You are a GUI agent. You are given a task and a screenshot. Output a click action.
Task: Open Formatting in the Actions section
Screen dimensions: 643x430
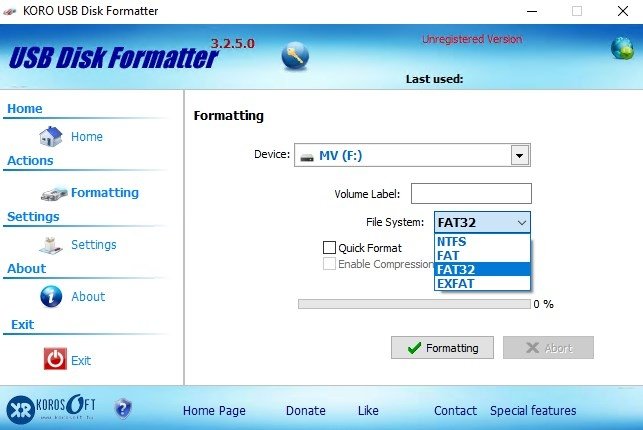105,193
